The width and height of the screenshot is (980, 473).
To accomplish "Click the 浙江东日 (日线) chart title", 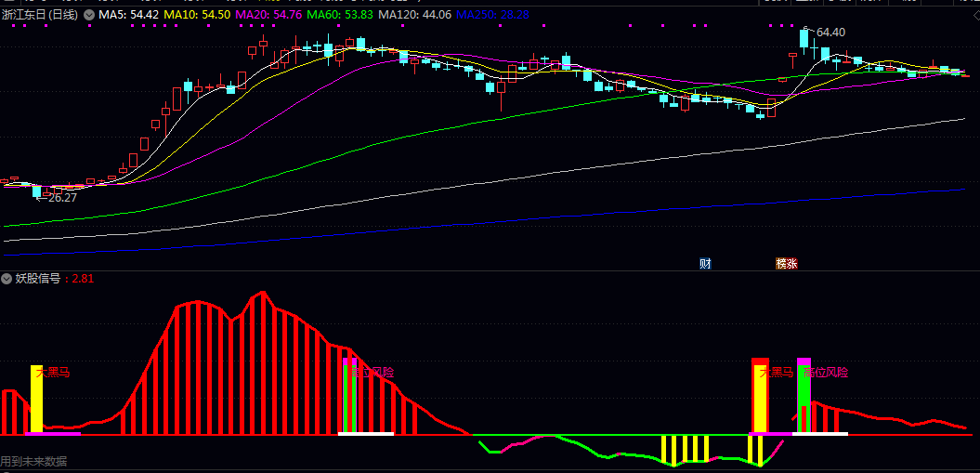I will (40, 14).
